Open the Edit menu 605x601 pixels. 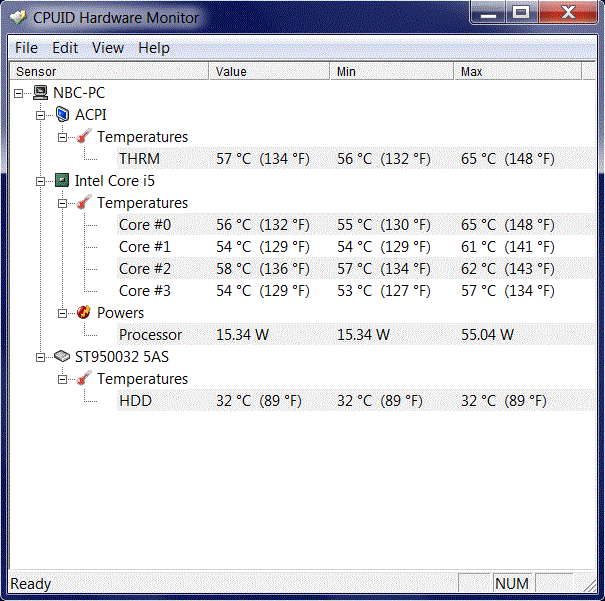pos(65,48)
